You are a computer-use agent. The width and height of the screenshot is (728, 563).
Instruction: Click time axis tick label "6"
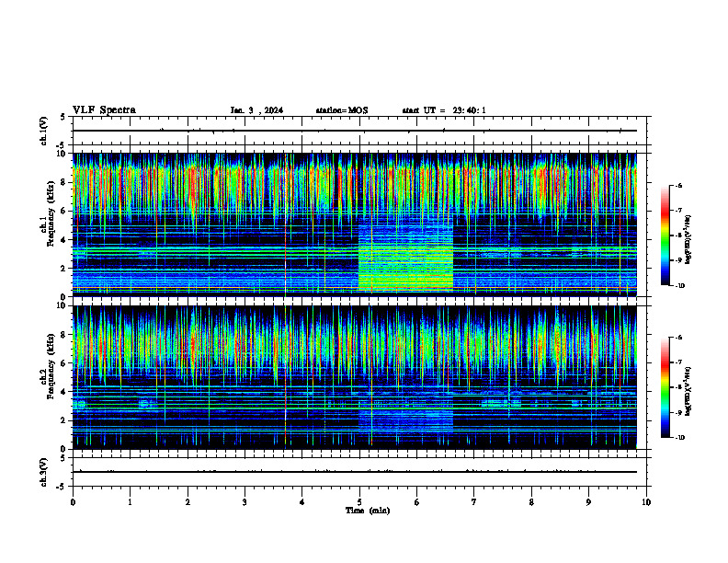[417, 502]
